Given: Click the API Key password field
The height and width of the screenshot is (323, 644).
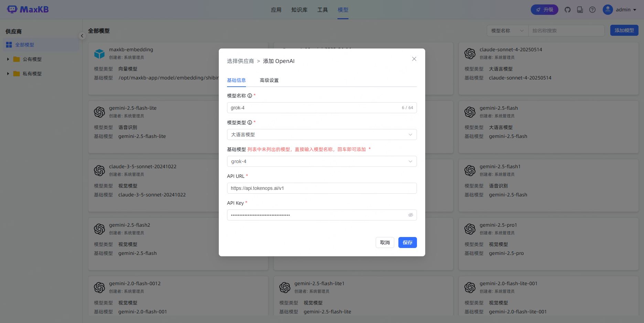Looking at the screenshot, I should [322, 215].
